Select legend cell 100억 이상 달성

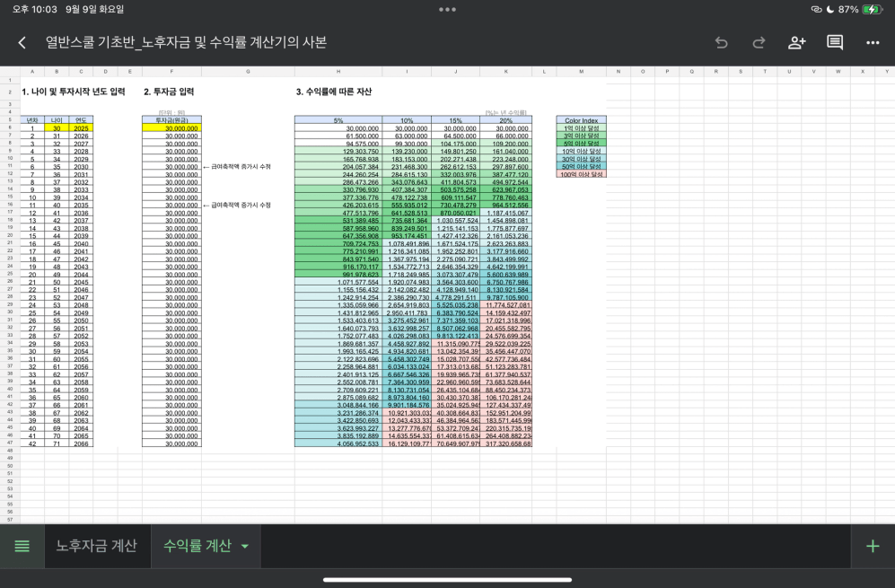[x=581, y=174]
